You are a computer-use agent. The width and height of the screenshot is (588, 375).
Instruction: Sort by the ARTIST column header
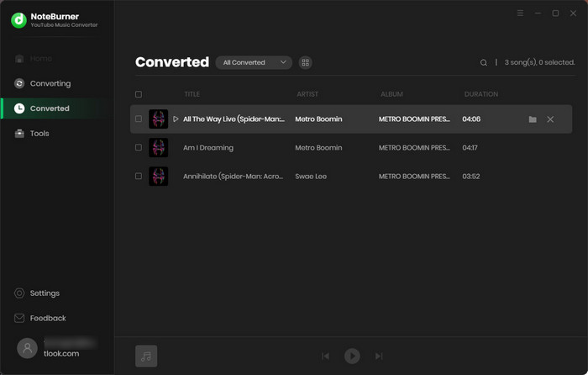[307, 94]
